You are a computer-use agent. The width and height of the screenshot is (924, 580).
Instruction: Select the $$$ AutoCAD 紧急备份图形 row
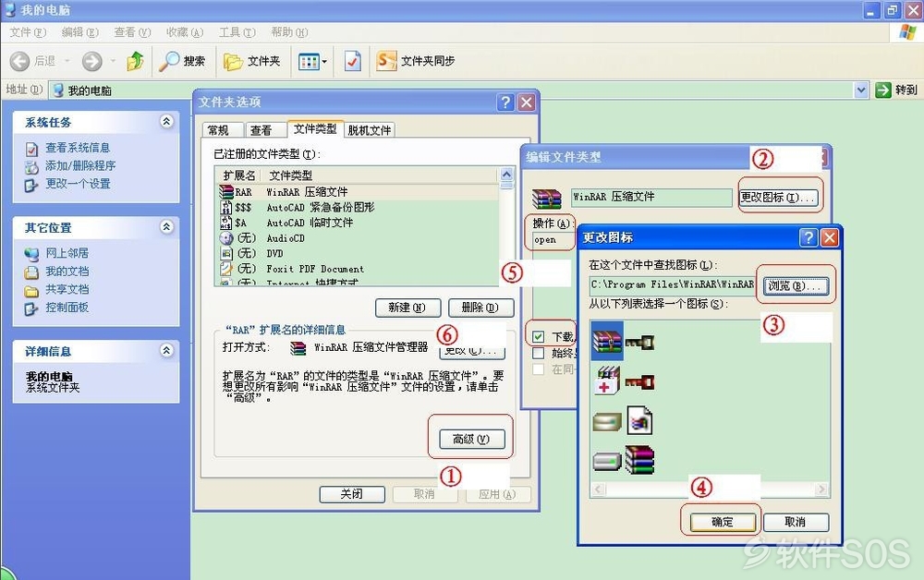tap(357, 207)
